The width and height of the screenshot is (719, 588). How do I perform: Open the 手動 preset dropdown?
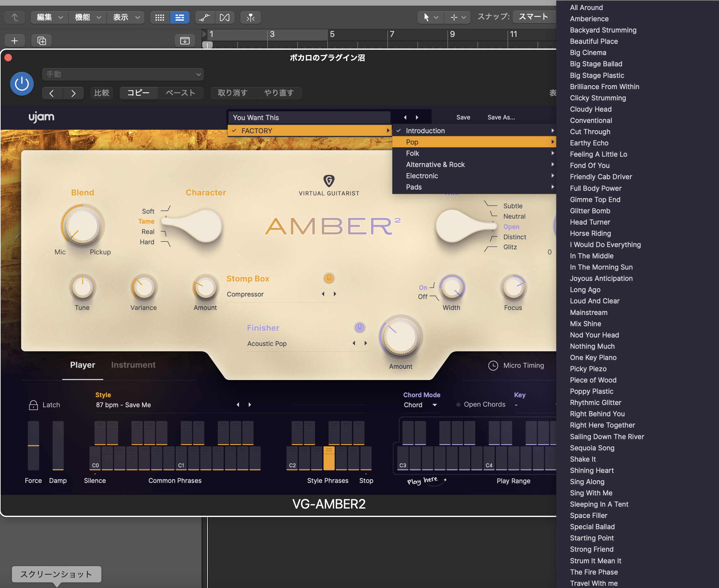pyautogui.click(x=123, y=74)
